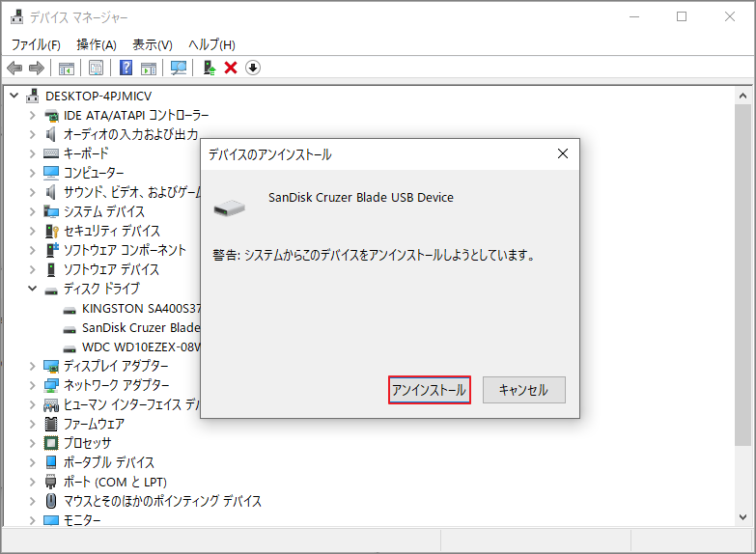The image size is (756, 554).
Task: Expand the ディスプレイ アダプター node
Action: pyautogui.click(x=32, y=366)
